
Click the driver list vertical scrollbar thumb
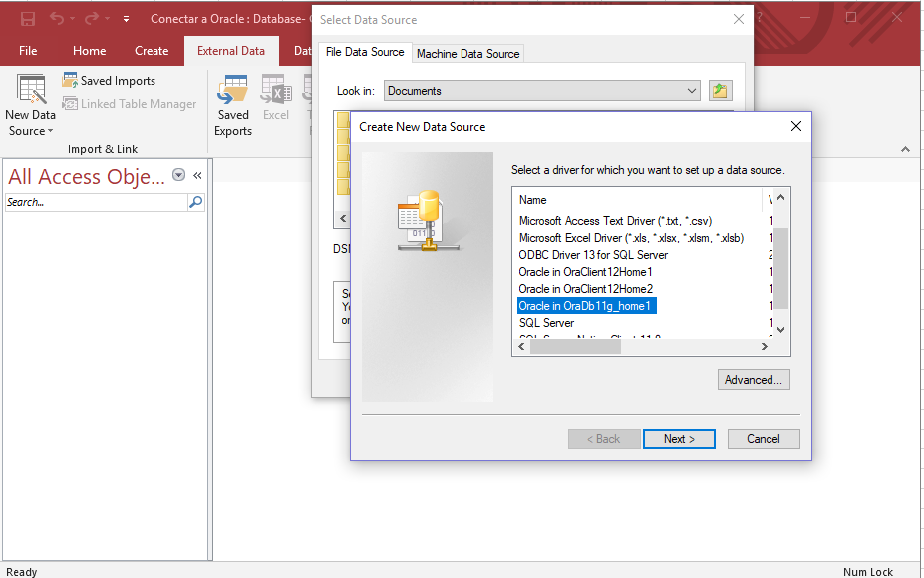[x=780, y=268]
